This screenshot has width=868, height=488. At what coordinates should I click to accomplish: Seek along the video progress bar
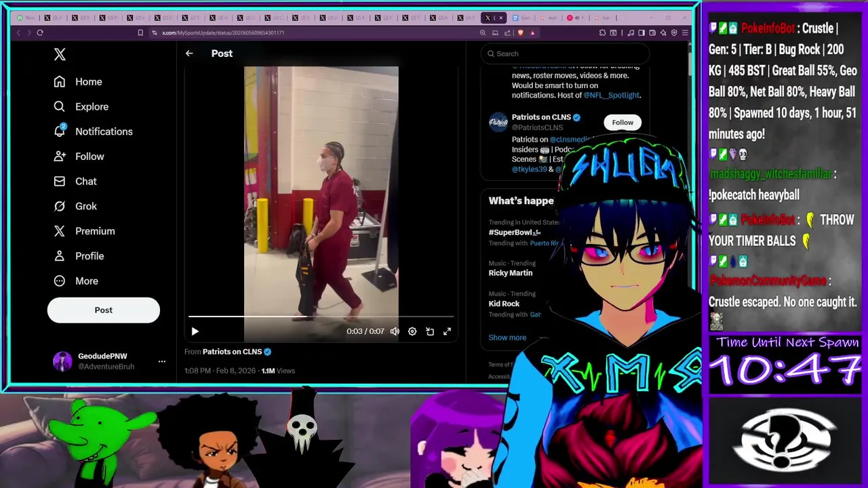[321, 317]
